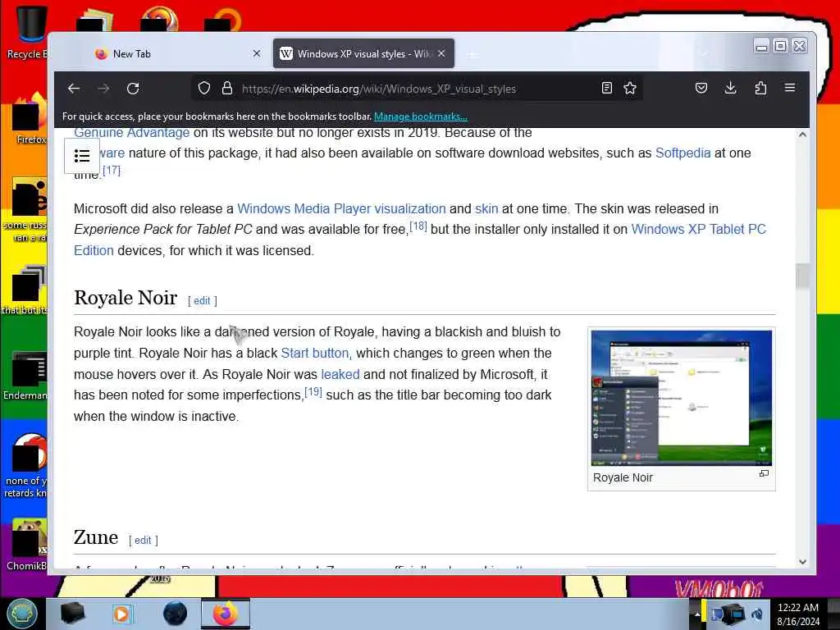Click the padlock site security icon
840x630 pixels.
tap(227, 88)
